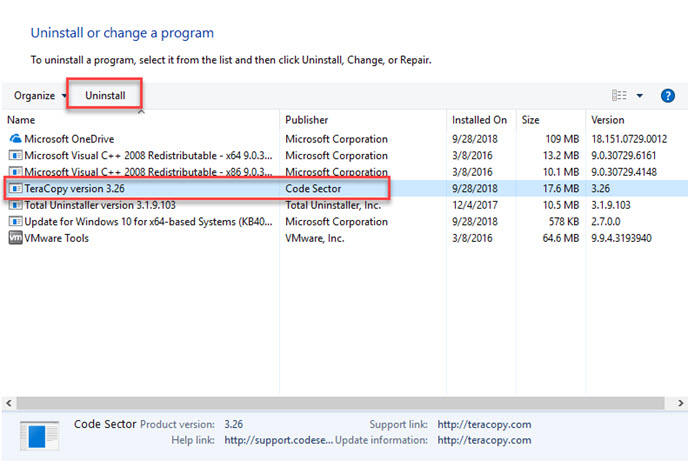Click the Uninstall toolbar button
This screenshot has width=688, height=461.
pyautogui.click(x=105, y=96)
